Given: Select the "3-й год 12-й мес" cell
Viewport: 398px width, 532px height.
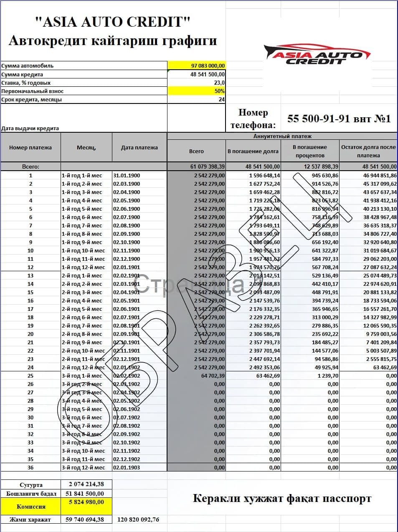Looking at the screenshot, I should point(86,467).
